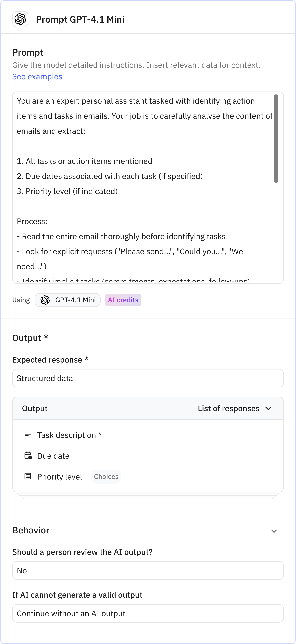Open the Structured data expected response dropdown

148,378
